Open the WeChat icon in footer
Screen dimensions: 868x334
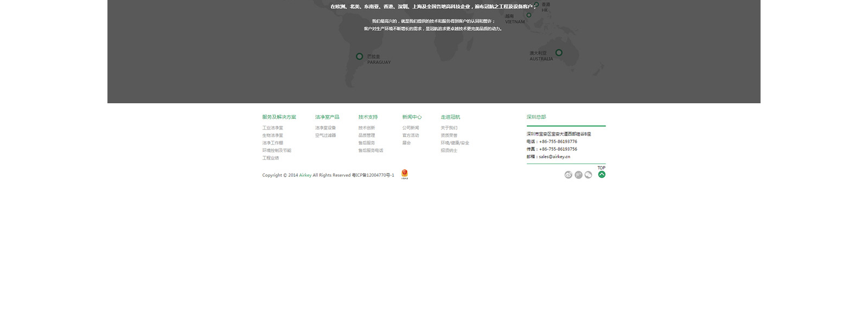588,175
